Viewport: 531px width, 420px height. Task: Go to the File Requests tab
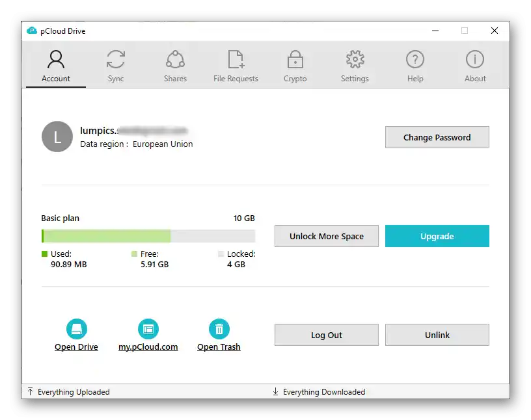[x=236, y=66]
